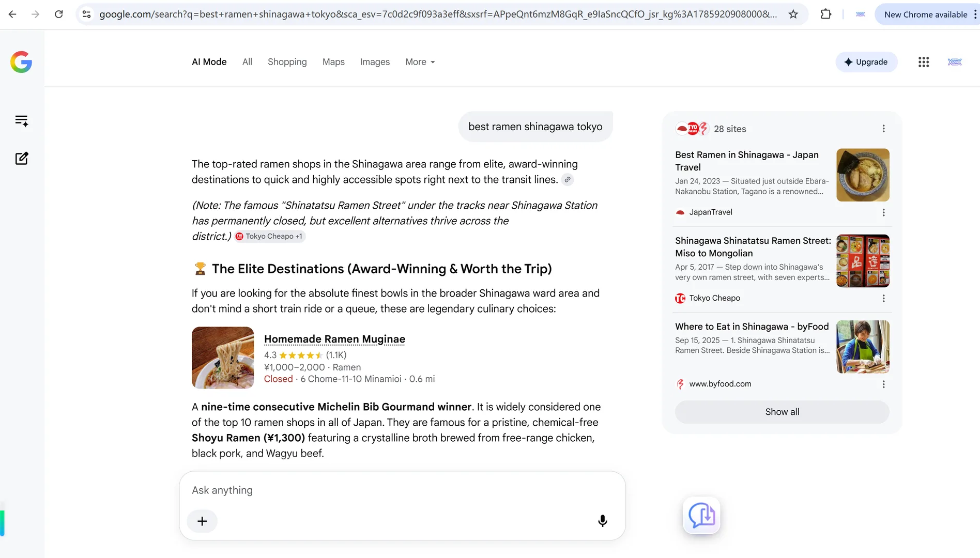Click the Tokyo Cheapo source name
The height and width of the screenshot is (558, 980).
(x=714, y=298)
